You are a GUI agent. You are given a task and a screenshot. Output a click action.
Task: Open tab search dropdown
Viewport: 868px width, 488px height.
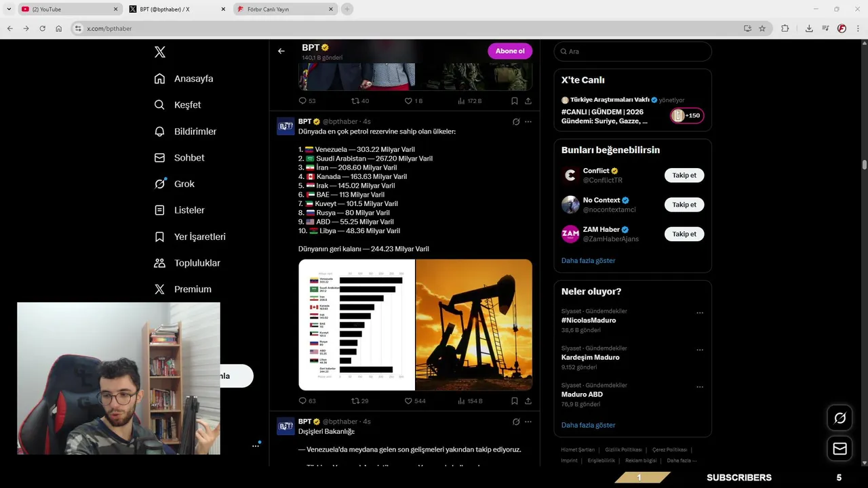click(9, 9)
